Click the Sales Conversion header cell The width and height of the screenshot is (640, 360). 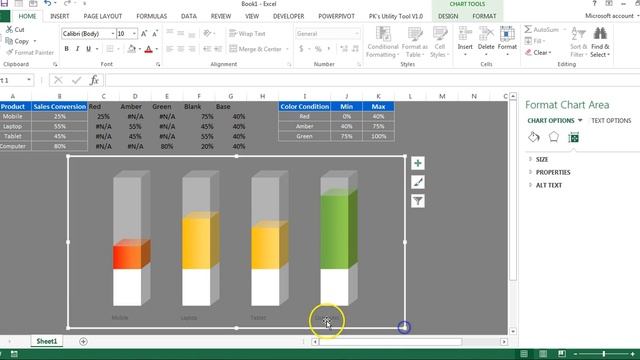(60, 107)
